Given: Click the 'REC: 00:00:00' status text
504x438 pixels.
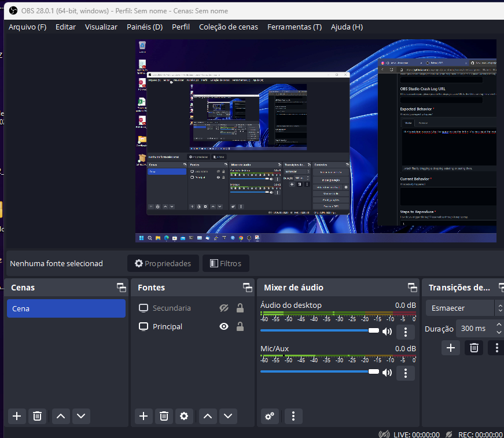Looking at the screenshot, I should click(x=481, y=435).
